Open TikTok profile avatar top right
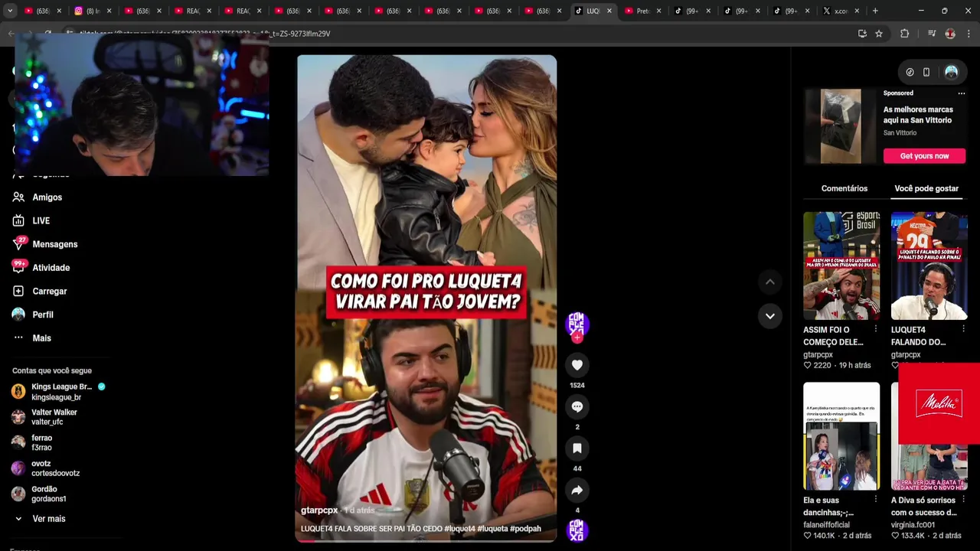Image resolution: width=980 pixels, height=551 pixels. coord(951,72)
